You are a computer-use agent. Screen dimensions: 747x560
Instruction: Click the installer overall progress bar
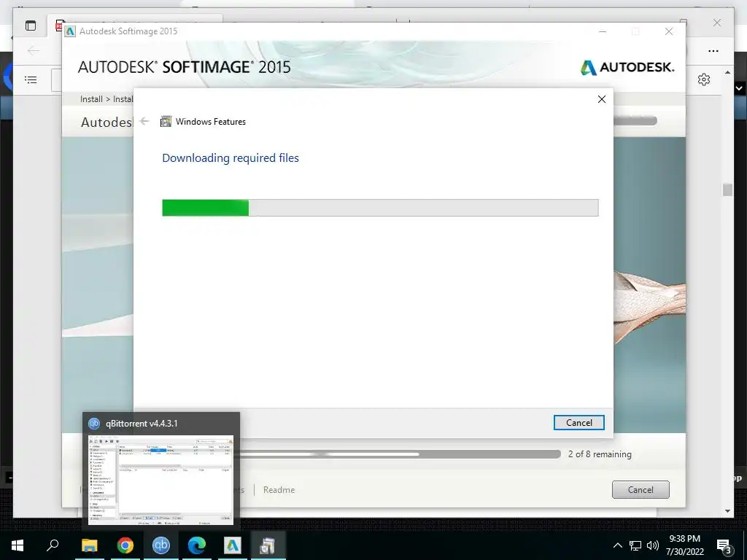[x=400, y=454]
